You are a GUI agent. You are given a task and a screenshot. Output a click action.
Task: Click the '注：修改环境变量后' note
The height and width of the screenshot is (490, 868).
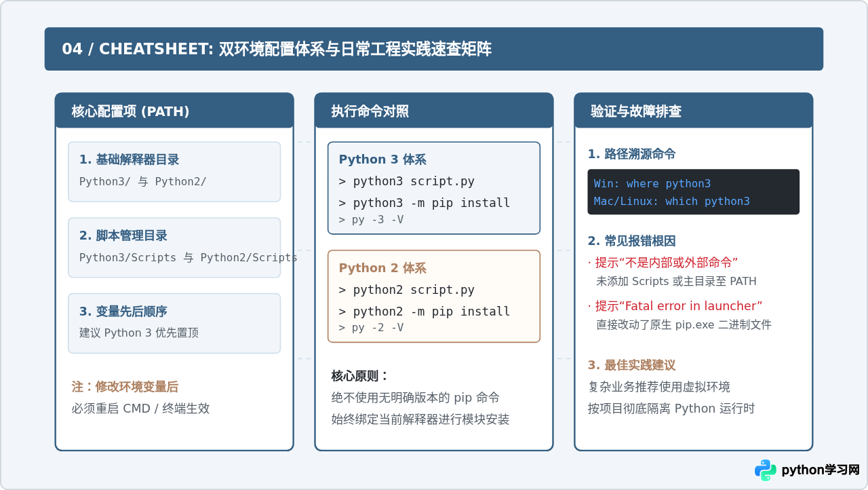125,387
